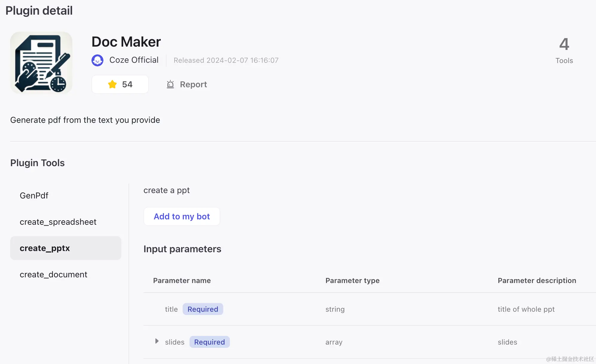Click the Coze Official avatar icon
The image size is (596, 364).
97,60
